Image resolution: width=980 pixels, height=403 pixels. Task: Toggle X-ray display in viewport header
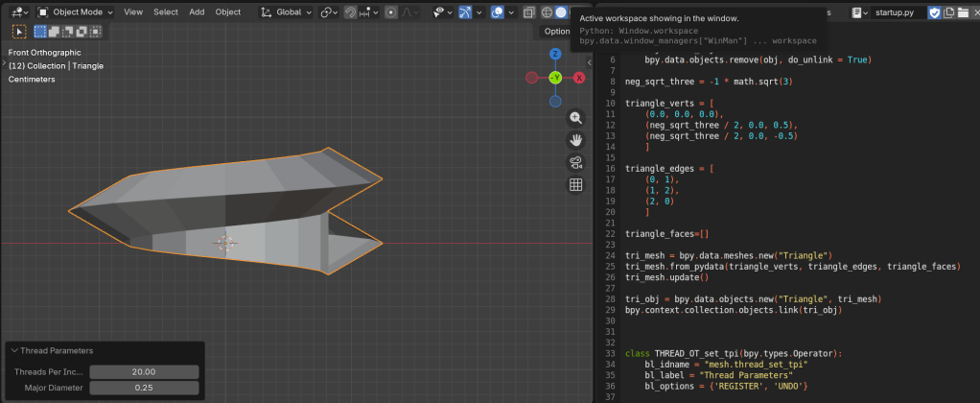(x=528, y=12)
